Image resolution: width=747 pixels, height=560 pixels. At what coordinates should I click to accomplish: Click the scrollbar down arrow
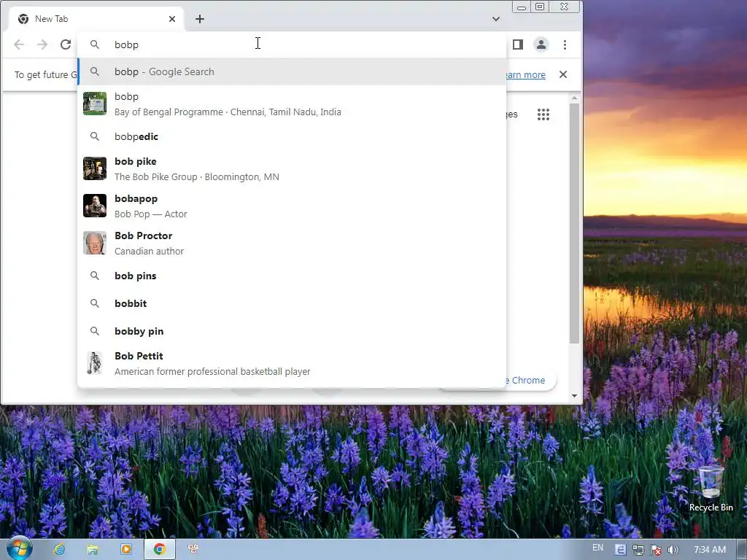coord(574,396)
